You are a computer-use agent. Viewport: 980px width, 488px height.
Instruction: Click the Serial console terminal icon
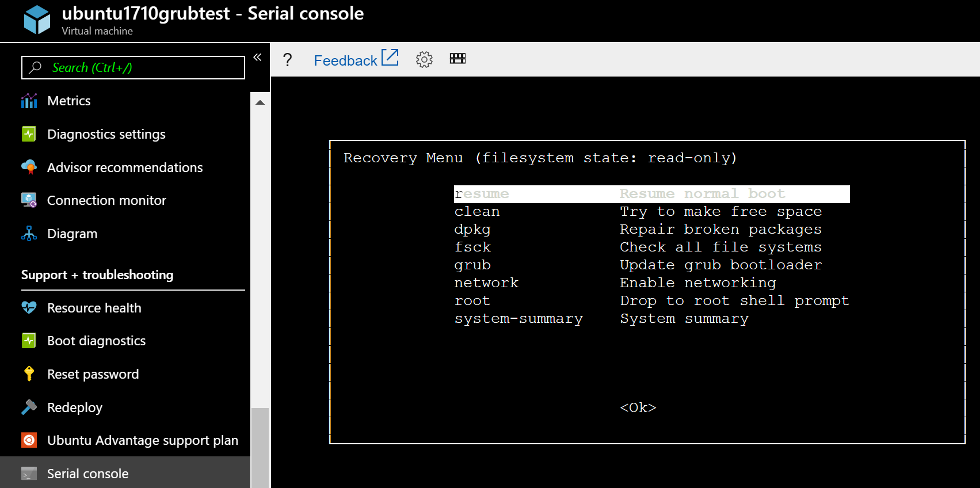click(x=29, y=474)
